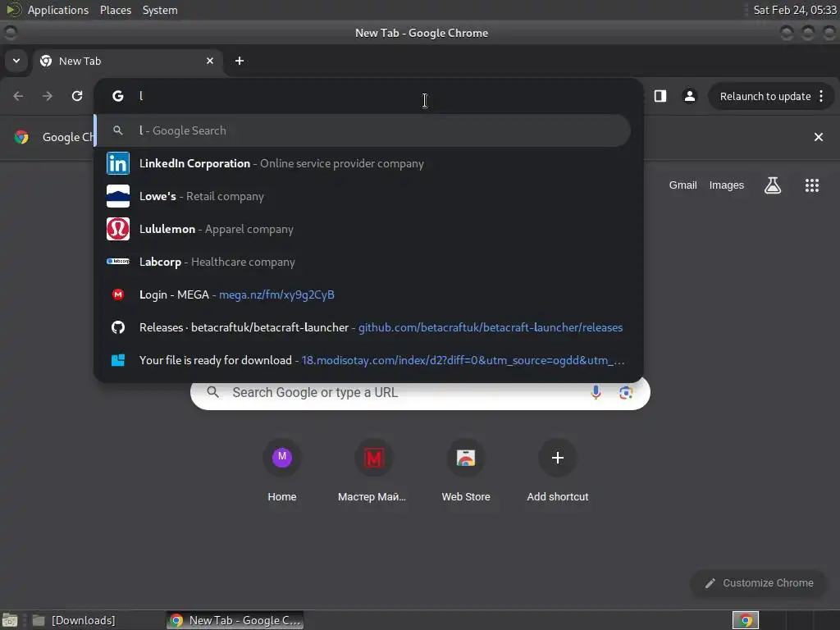Open the Web Store shortcut
This screenshot has height=630, width=840.
[x=466, y=470]
